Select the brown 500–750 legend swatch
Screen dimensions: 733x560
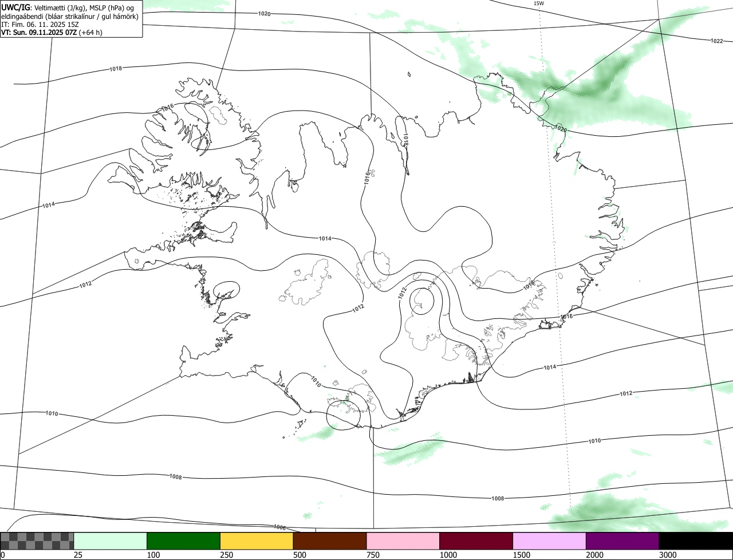click(x=330, y=541)
